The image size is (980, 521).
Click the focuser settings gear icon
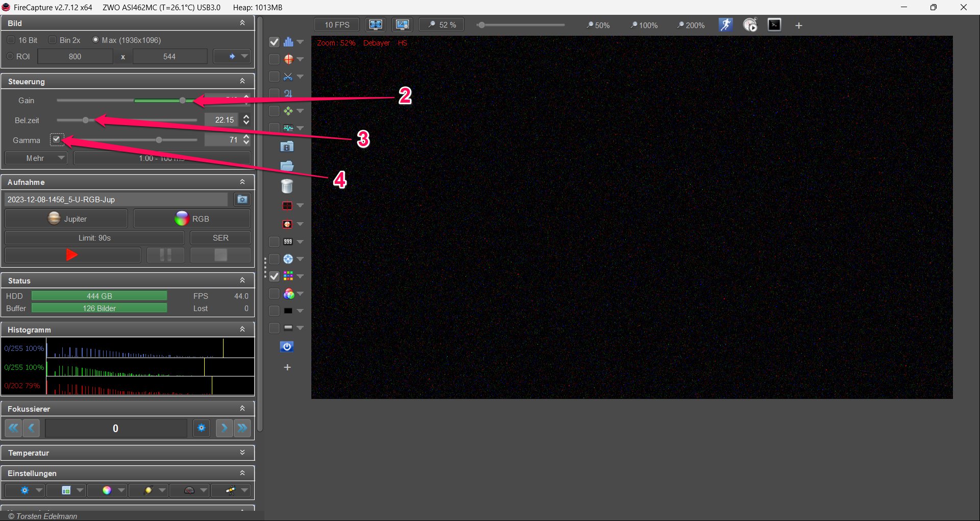coord(202,428)
